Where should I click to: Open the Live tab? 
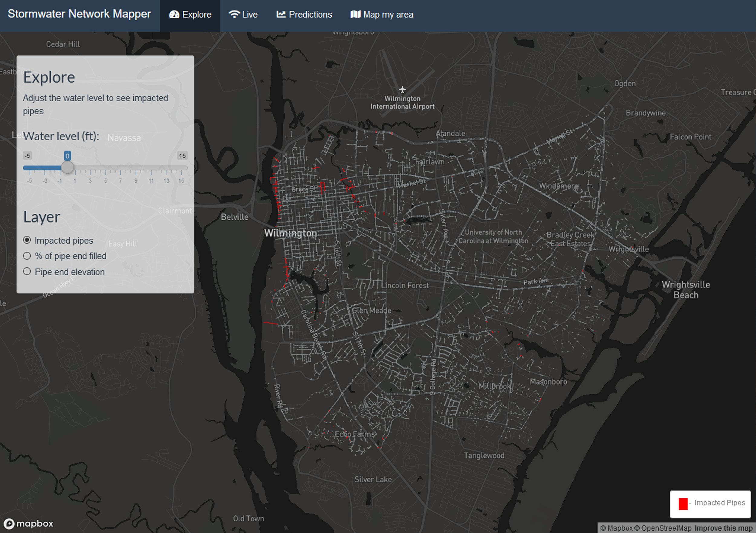point(243,15)
